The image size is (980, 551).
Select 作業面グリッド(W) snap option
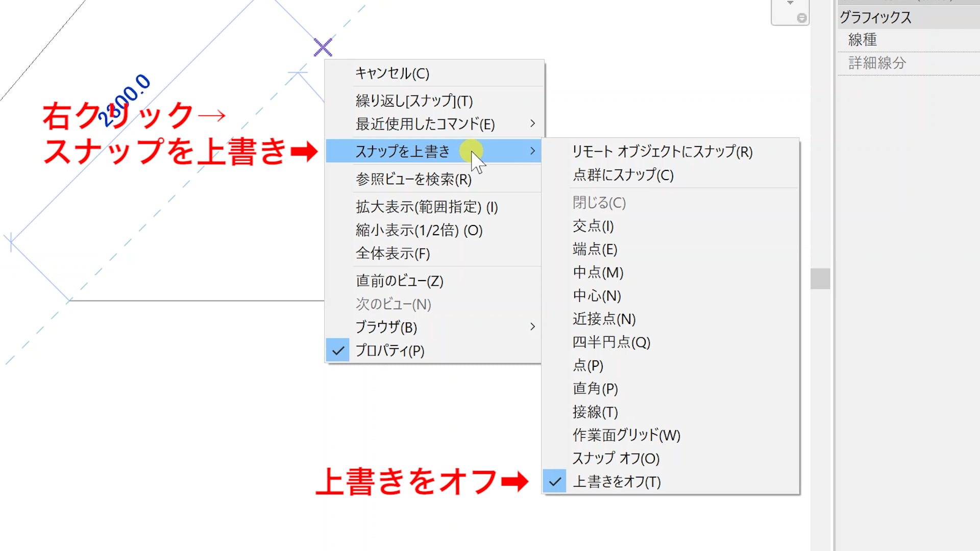626,435
